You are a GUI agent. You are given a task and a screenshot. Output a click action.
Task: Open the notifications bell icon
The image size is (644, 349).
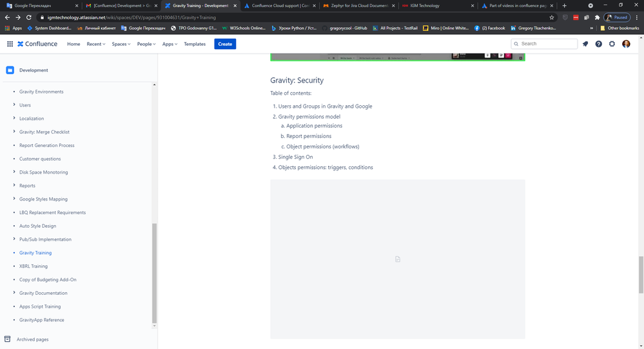pos(585,44)
